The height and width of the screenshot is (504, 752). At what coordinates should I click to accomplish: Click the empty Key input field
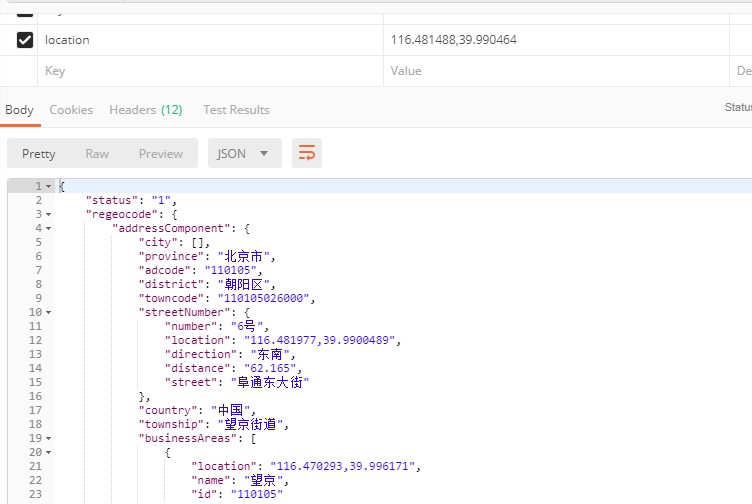pyautogui.click(x=211, y=71)
